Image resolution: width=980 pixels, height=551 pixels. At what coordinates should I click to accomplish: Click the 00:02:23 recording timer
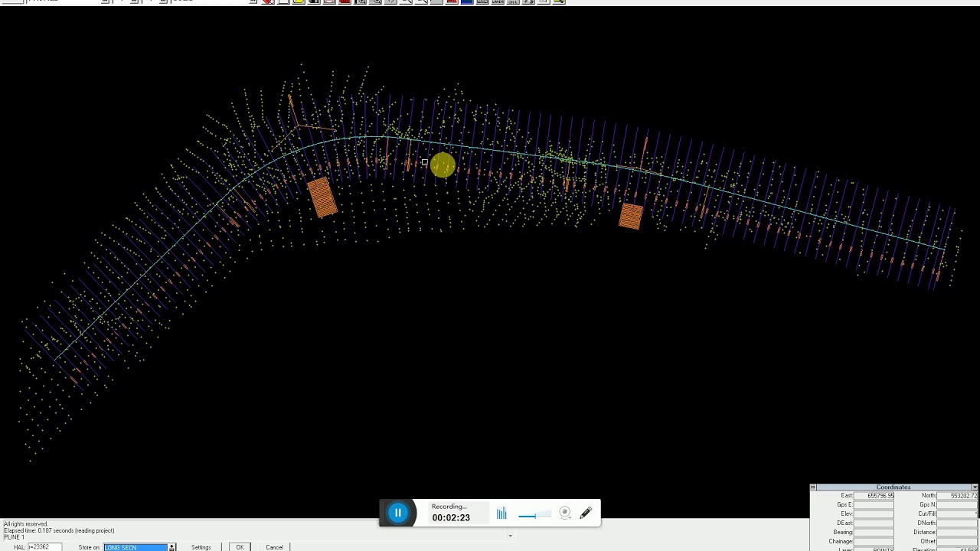[x=451, y=518]
